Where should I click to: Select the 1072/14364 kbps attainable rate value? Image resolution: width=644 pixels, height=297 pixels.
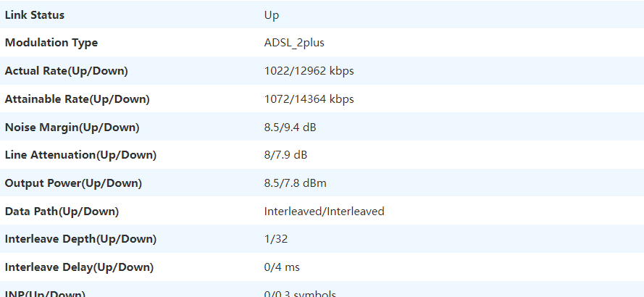pyautogui.click(x=309, y=99)
